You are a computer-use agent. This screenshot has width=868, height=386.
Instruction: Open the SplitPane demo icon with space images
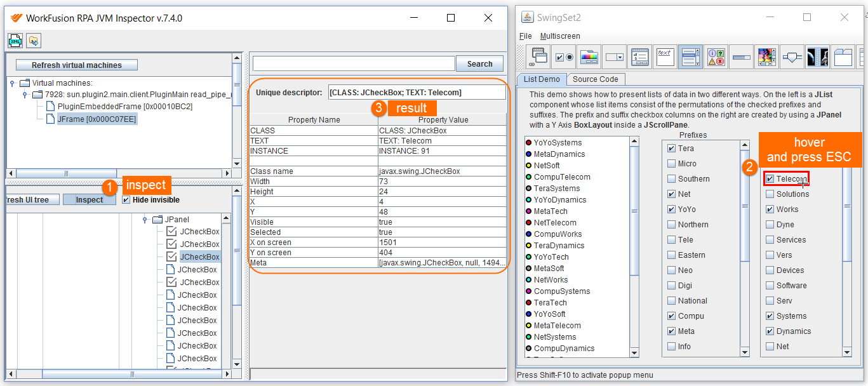(818, 57)
